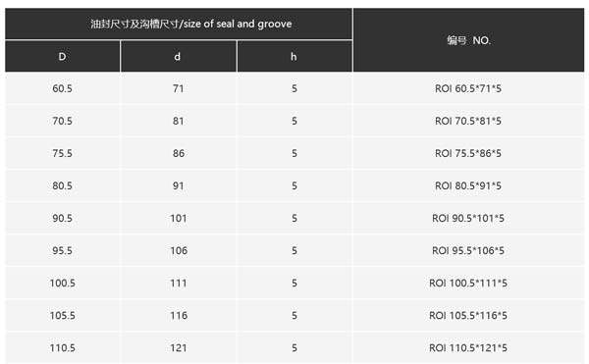
Task: Click the ROI 80.5*91*5 entry
Action: click(468, 186)
